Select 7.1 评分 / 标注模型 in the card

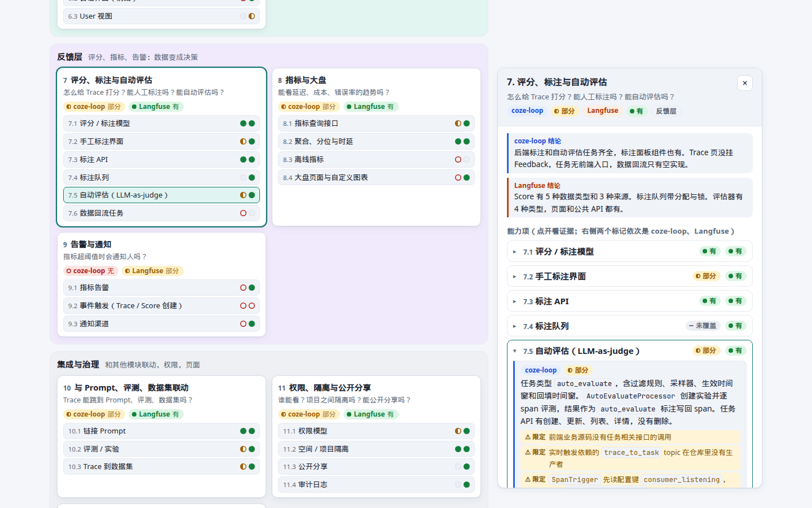coord(161,124)
